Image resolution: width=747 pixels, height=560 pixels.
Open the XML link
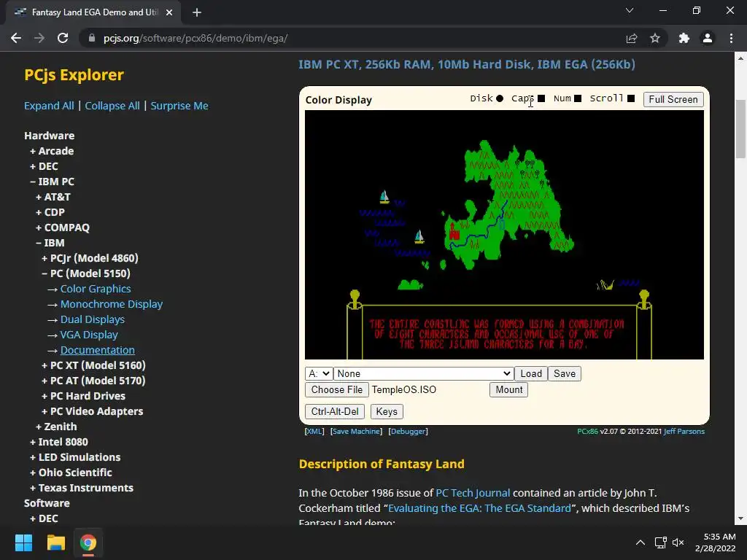314,432
